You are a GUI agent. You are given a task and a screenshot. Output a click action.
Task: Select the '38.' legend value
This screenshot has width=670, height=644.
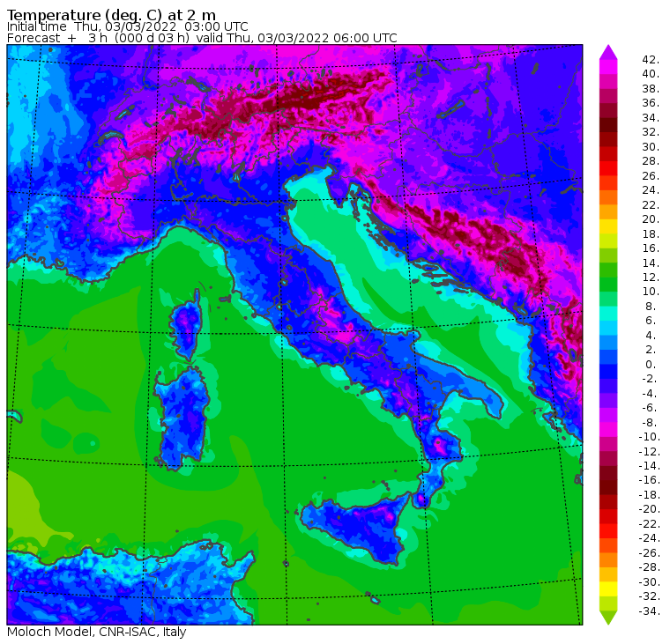[651, 88]
